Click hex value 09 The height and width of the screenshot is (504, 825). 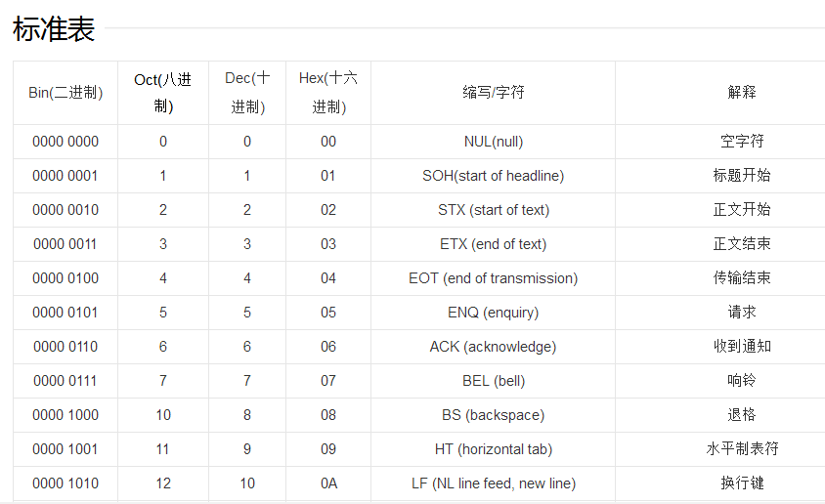click(328, 449)
